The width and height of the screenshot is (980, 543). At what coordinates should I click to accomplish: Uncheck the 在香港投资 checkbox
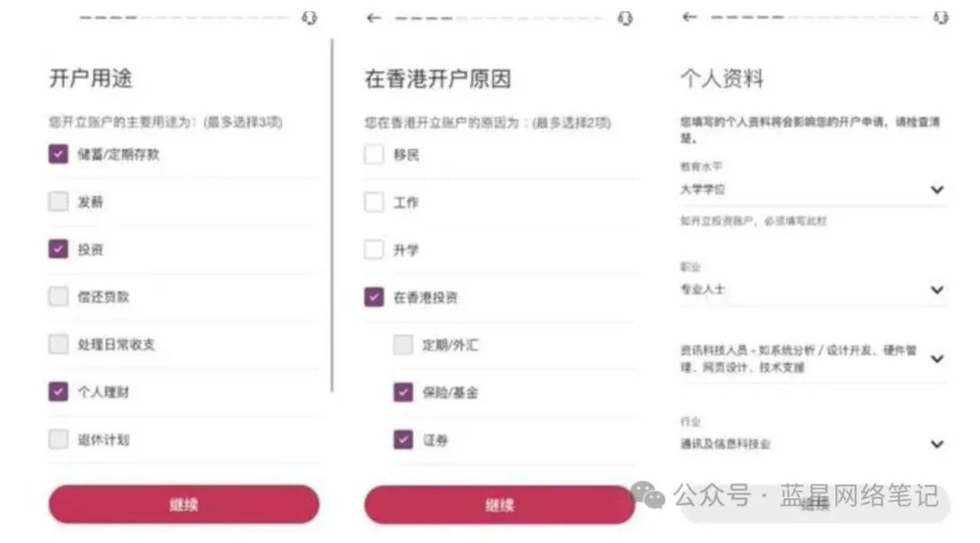(x=373, y=297)
